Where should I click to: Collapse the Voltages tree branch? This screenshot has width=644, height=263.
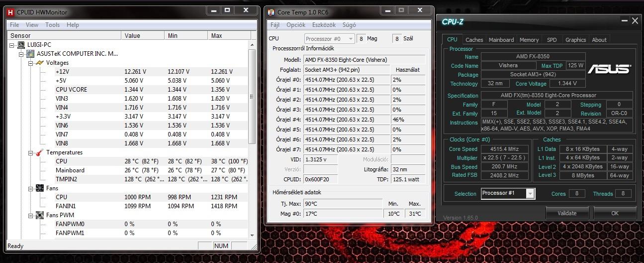point(30,63)
